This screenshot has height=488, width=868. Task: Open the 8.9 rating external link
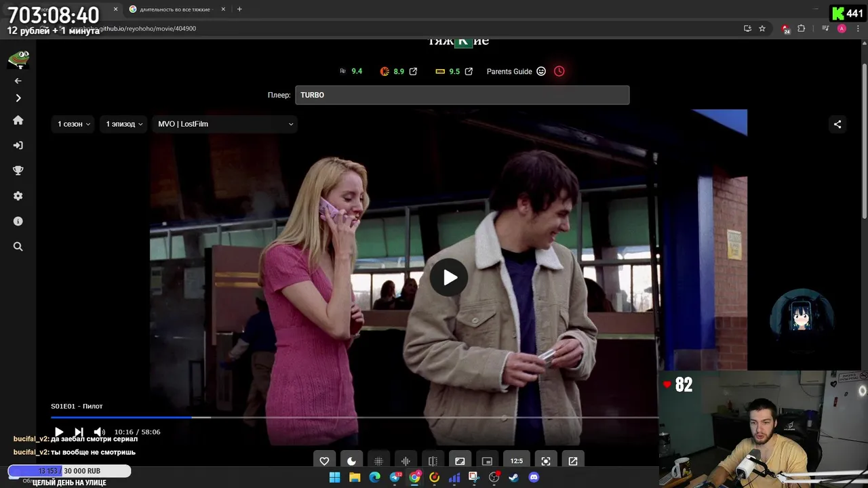pyautogui.click(x=413, y=71)
